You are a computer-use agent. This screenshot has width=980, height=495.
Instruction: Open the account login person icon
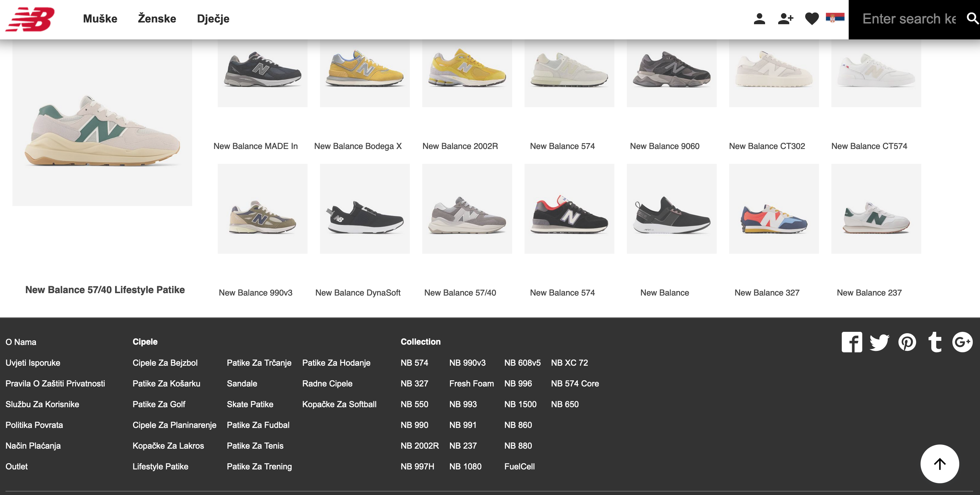759,19
